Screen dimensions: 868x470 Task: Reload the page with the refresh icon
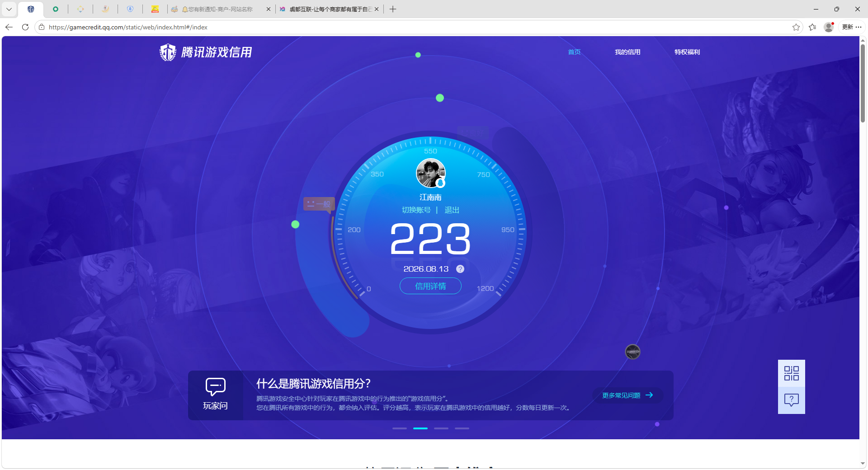click(25, 27)
